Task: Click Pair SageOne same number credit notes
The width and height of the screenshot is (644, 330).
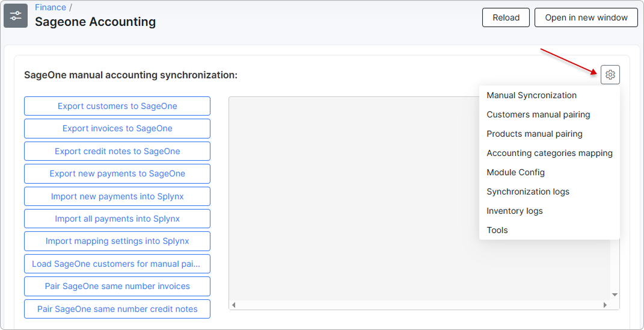Action: [x=117, y=308]
